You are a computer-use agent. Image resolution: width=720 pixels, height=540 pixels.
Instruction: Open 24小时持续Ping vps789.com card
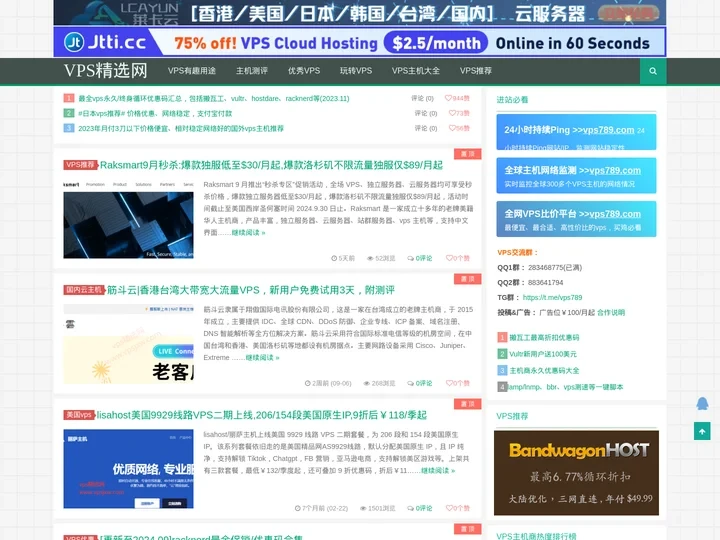[576, 132]
